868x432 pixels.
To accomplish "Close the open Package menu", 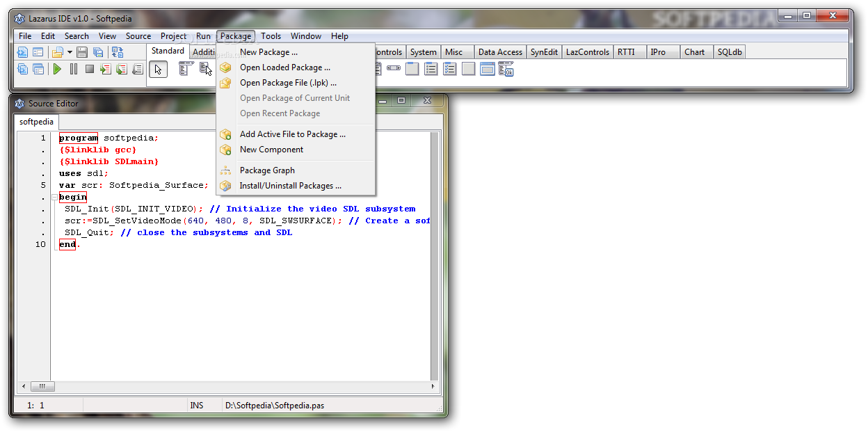I will pos(236,36).
